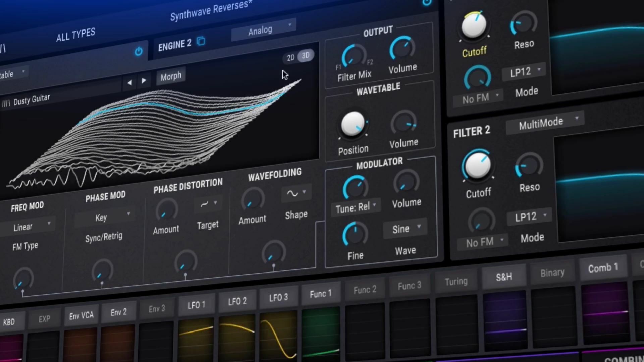Select the Func 1 tab
Viewport: 644px width, 362px height.
(320, 293)
